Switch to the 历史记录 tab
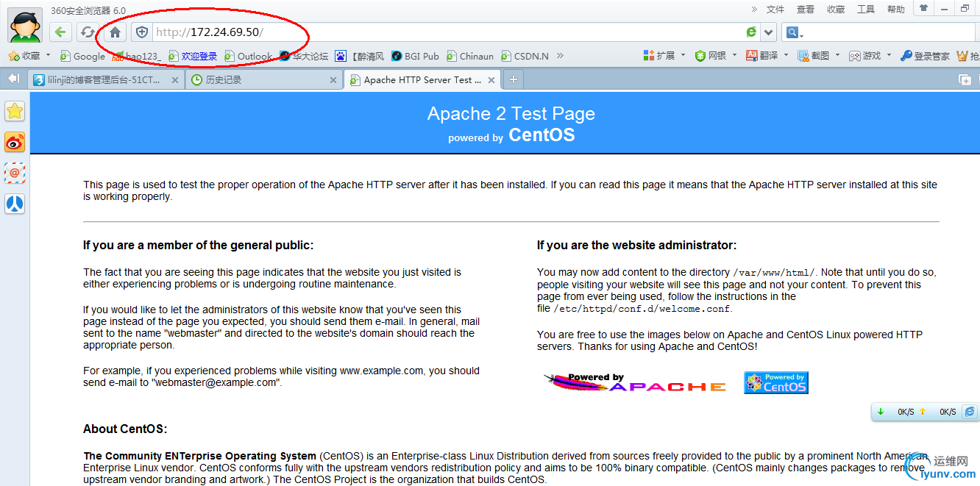The height and width of the screenshot is (486, 980). [x=263, y=80]
